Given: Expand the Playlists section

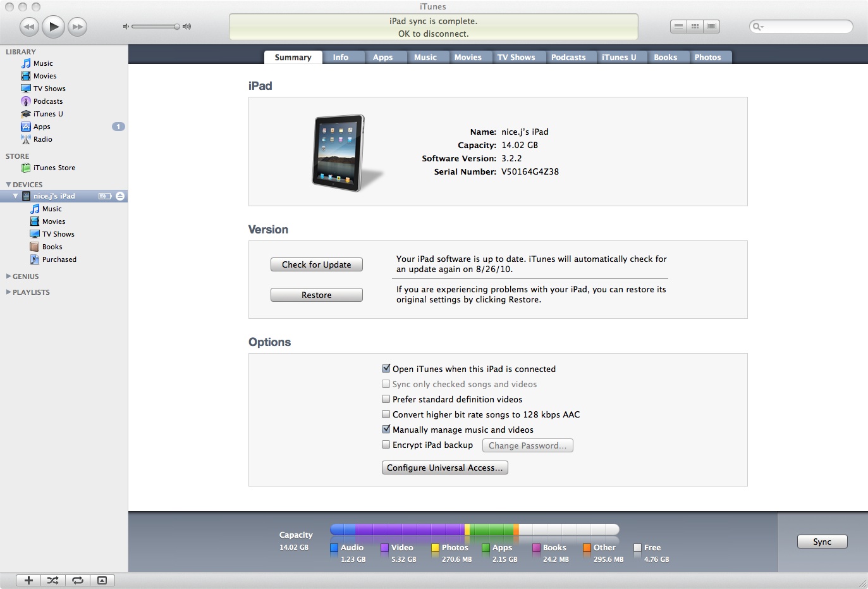Looking at the screenshot, I should point(8,292).
